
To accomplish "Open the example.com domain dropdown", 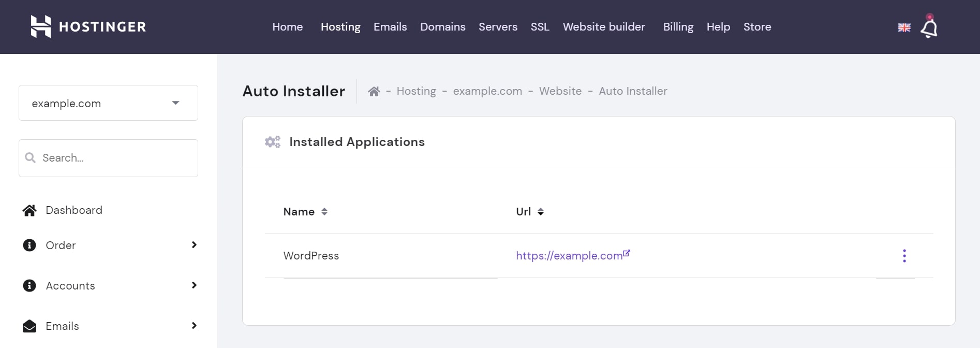I will click(x=108, y=103).
